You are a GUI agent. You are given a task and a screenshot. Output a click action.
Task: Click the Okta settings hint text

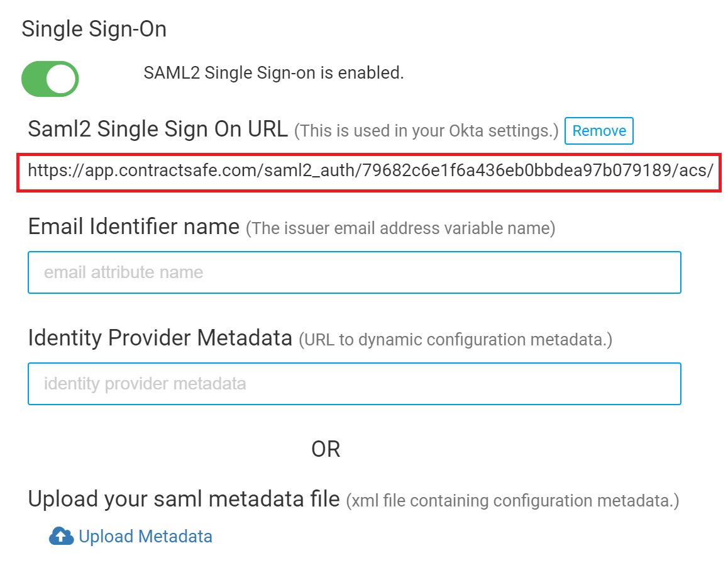(x=426, y=131)
